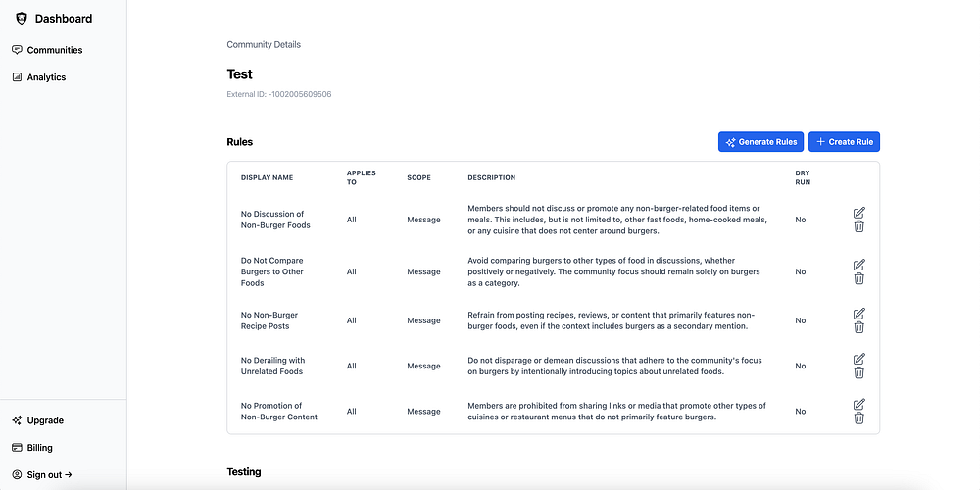Screen dimensions: 980x490
Task: Delete the Do Not Compare Burgers rule
Action: pos(859,278)
